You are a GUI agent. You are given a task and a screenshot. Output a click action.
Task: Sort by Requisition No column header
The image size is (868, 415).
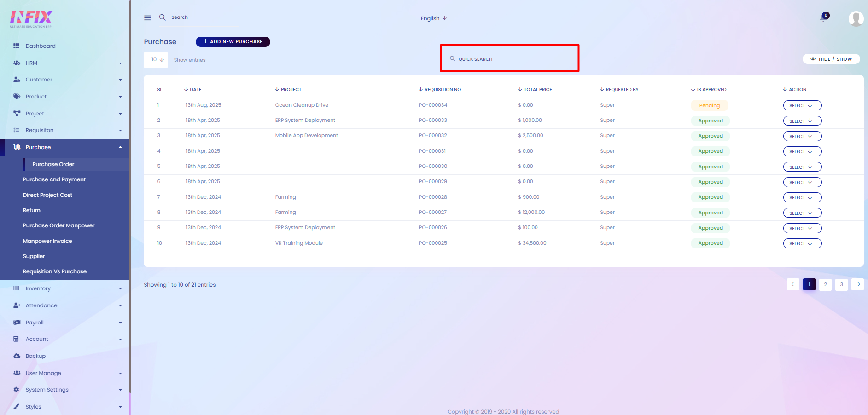[440, 89]
